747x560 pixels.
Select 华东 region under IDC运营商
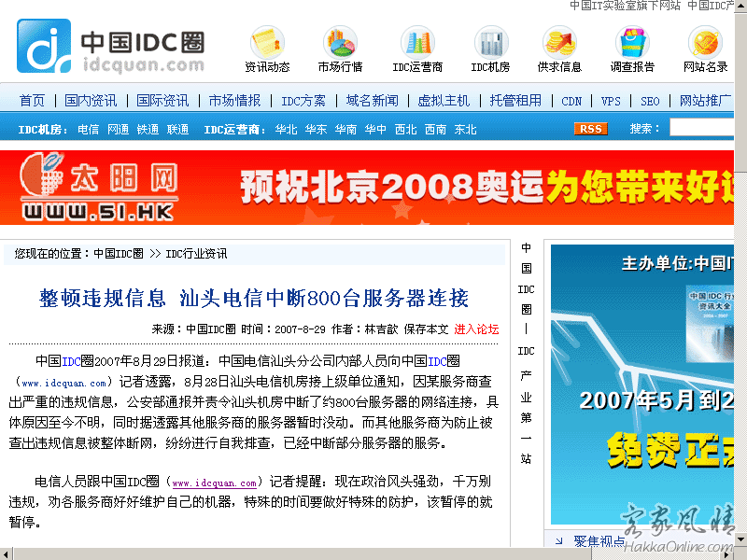(x=316, y=130)
